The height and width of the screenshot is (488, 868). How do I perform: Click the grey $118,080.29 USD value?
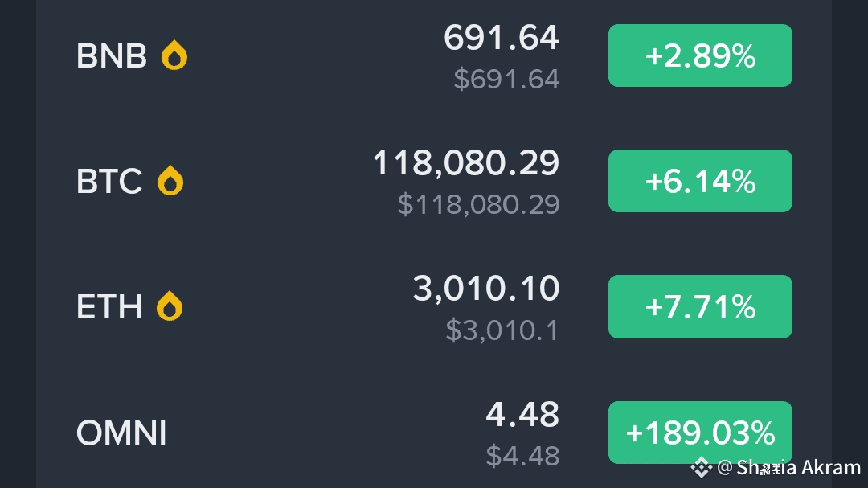[478, 204]
